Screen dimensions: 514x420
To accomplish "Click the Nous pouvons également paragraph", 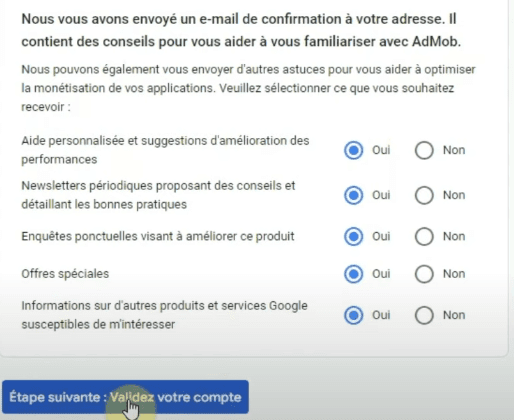I will pyautogui.click(x=248, y=88).
